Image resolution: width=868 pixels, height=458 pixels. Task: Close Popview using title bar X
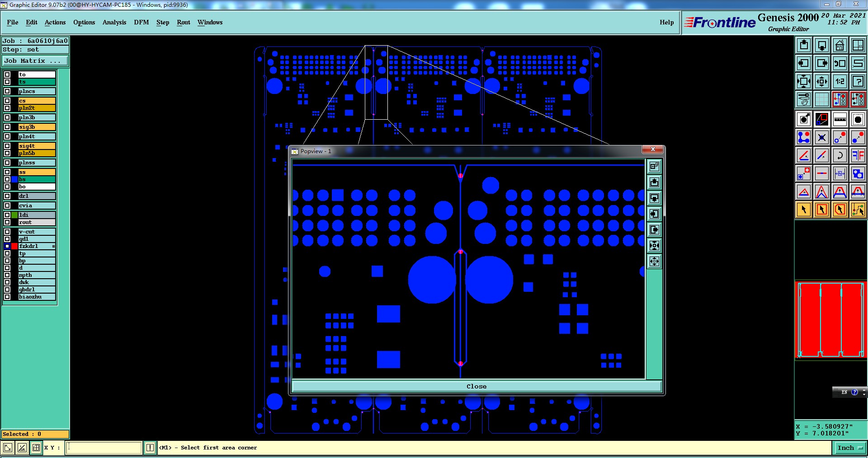[x=653, y=150]
